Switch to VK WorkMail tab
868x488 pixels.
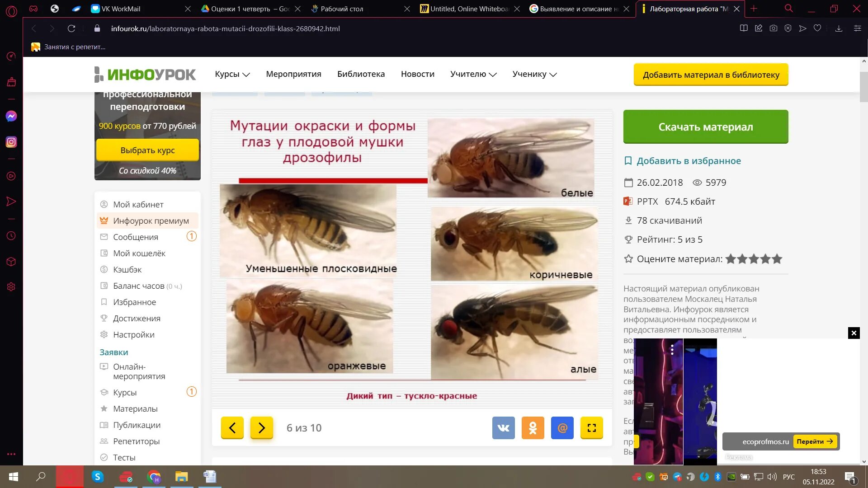coord(121,9)
